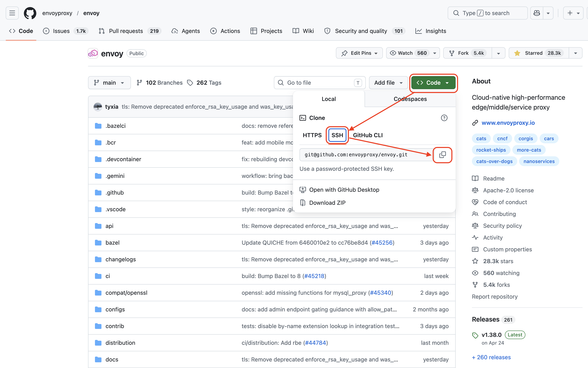Click the contrib folder icon
588x368 pixels.
98,326
